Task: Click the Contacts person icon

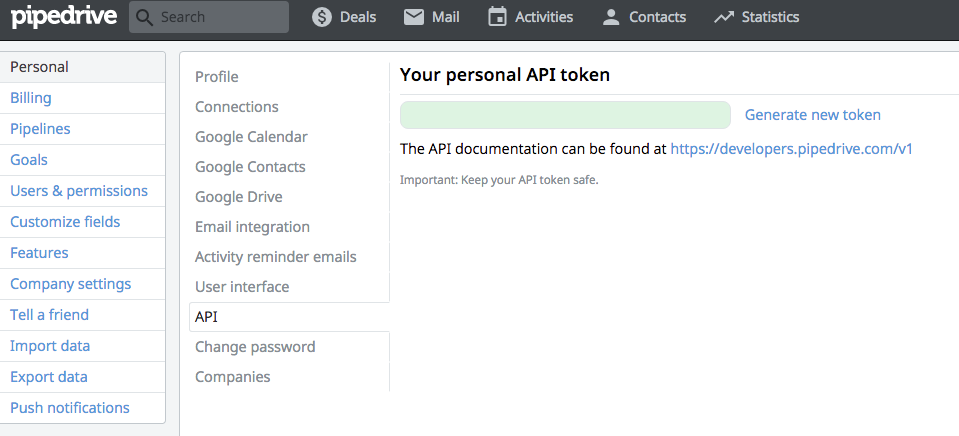Action: coord(610,17)
